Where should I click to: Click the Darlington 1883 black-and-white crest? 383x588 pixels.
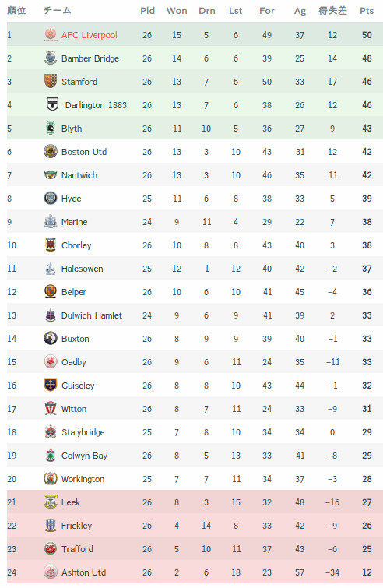click(x=52, y=104)
